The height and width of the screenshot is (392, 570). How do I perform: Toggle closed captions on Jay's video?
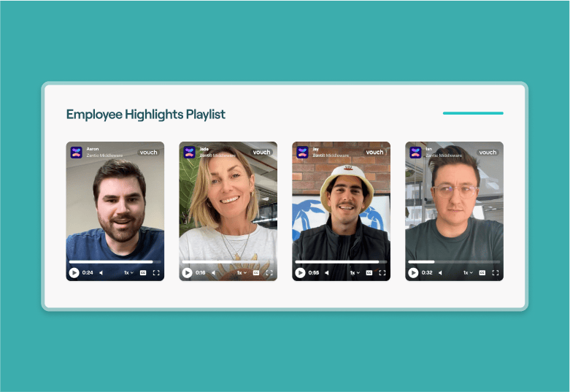tap(369, 273)
